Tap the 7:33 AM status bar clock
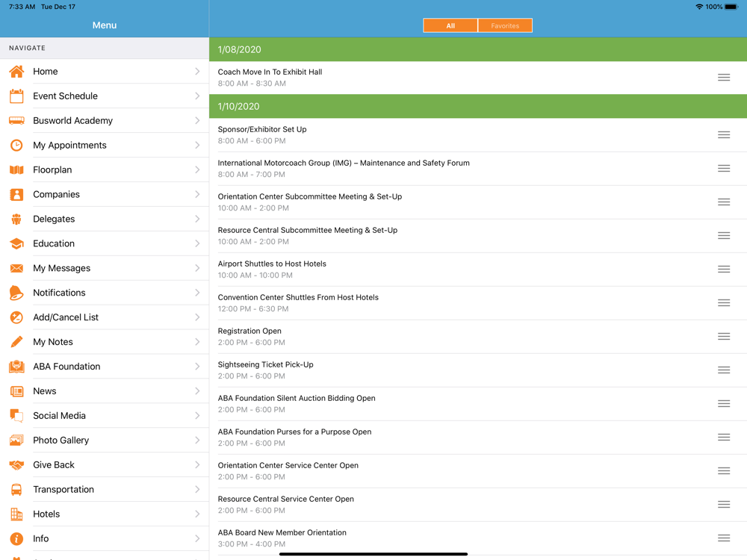Viewport: 747px width, 560px height. 22,7
